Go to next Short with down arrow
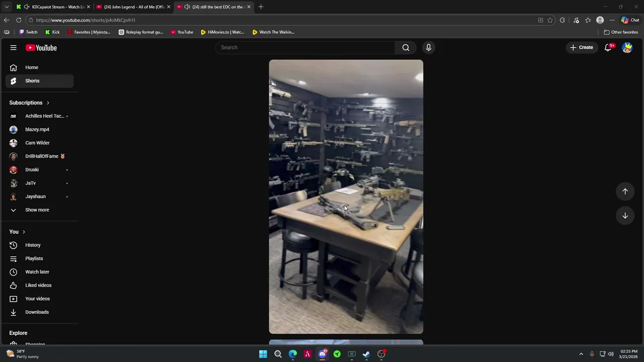The image size is (644, 362). point(625,216)
